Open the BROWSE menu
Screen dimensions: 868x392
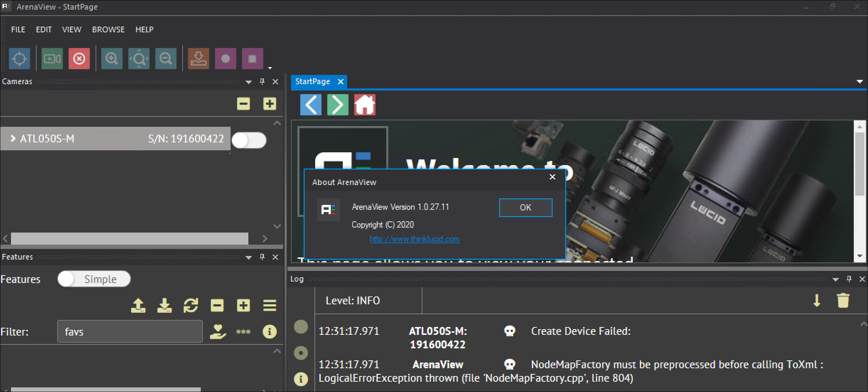pyautogui.click(x=108, y=29)
